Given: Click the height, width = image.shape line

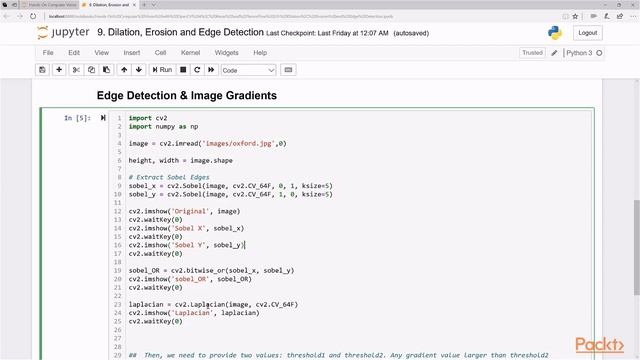Looking at the screenshot, I should point(180,160).
